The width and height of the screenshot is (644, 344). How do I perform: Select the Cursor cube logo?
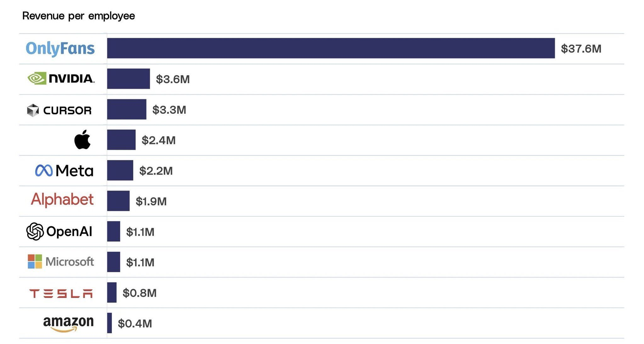pyautogui.click(x=33, y=110)
